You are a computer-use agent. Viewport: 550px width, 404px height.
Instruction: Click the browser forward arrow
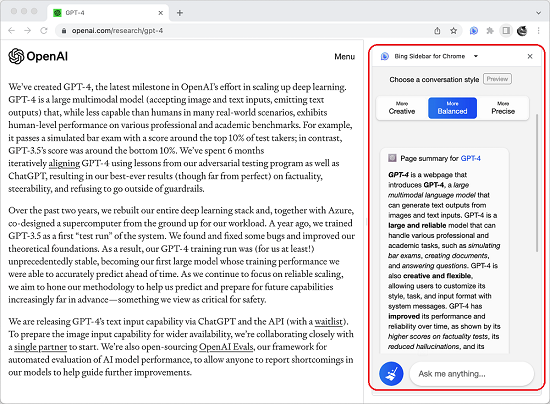tap(28, 31)
